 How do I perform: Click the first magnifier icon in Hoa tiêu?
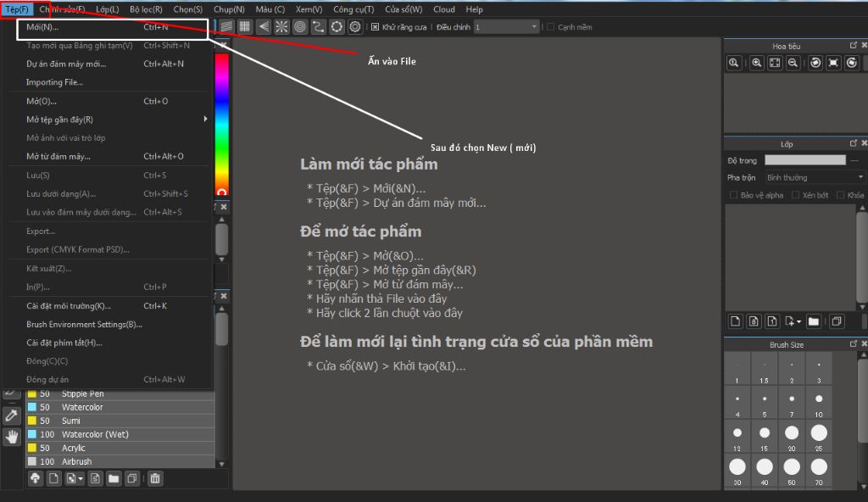(x=733, y=63)
